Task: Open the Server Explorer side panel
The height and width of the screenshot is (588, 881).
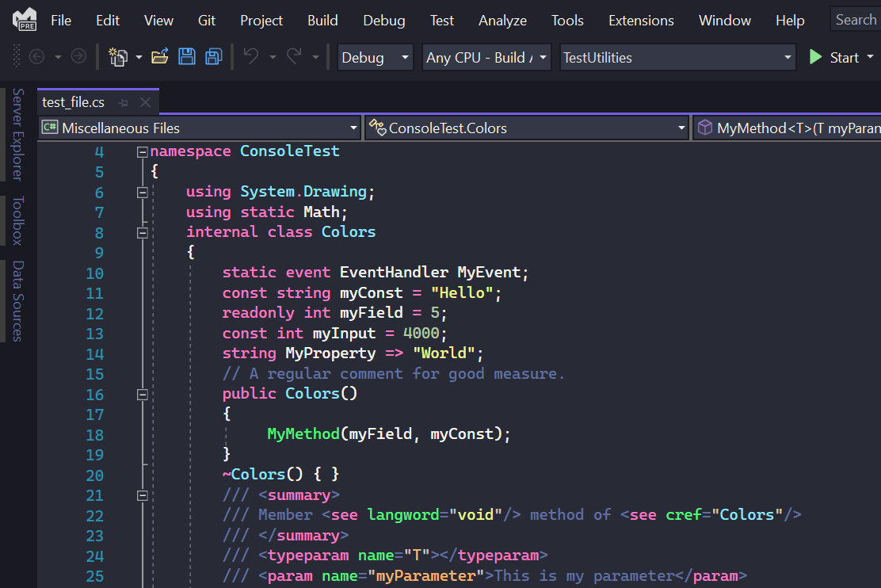Action: tap(17, 134)
